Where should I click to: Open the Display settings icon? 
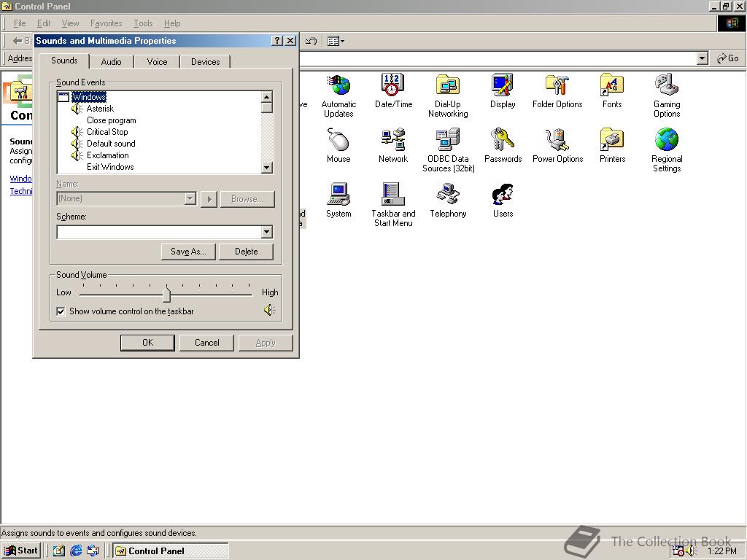coord(503,91)
